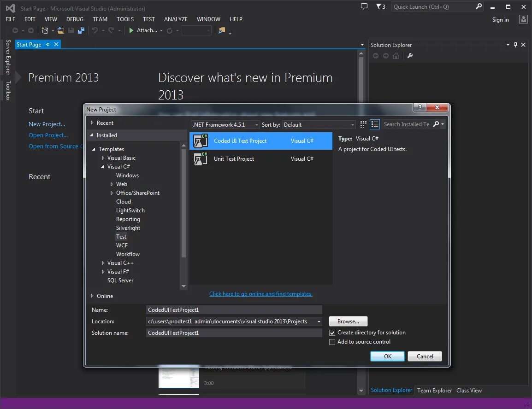Click the Cancel button
The height and width of the screenshot is (409, 532).
click(x=425, y=356)
